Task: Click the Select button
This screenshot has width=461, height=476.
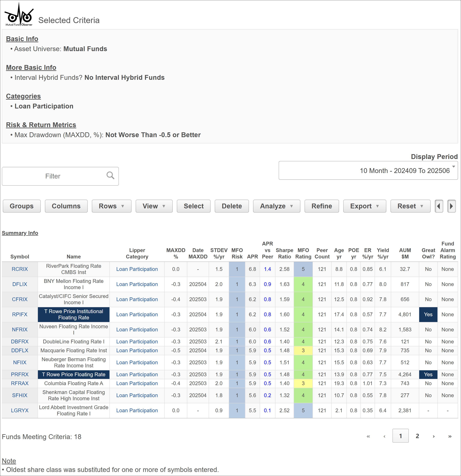Action: [x=194, y=206]
